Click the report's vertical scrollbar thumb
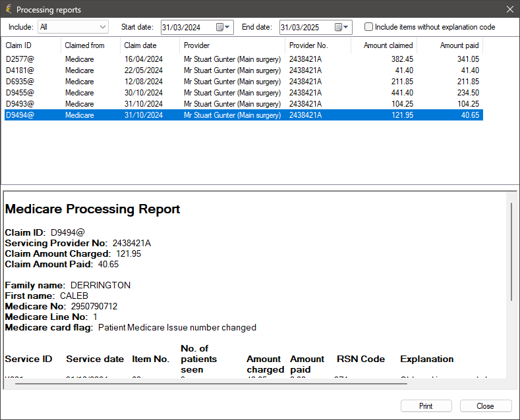The width and height of the screenshot is (520, 420). (x=511, y=251)
